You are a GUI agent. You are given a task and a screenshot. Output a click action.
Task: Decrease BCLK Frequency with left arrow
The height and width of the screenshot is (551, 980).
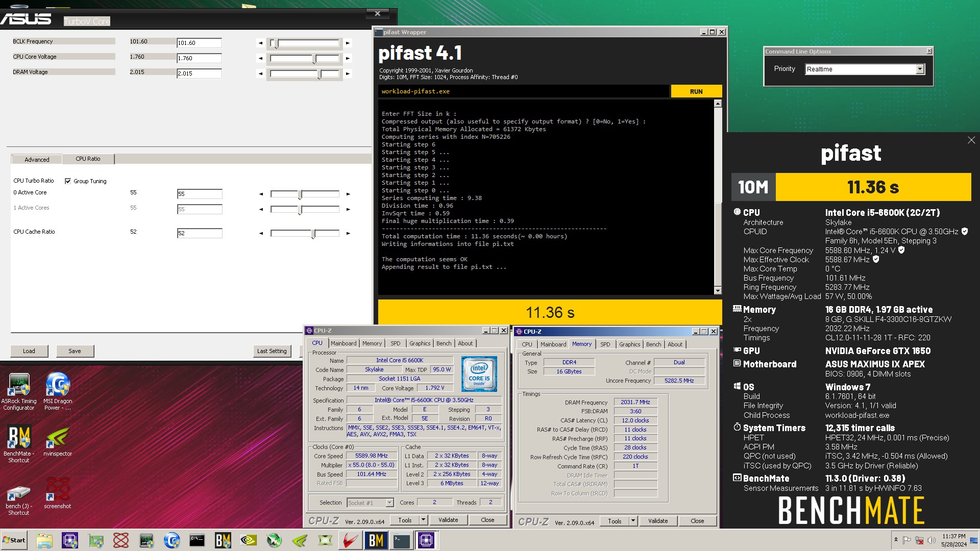click(x=260, y=43)
